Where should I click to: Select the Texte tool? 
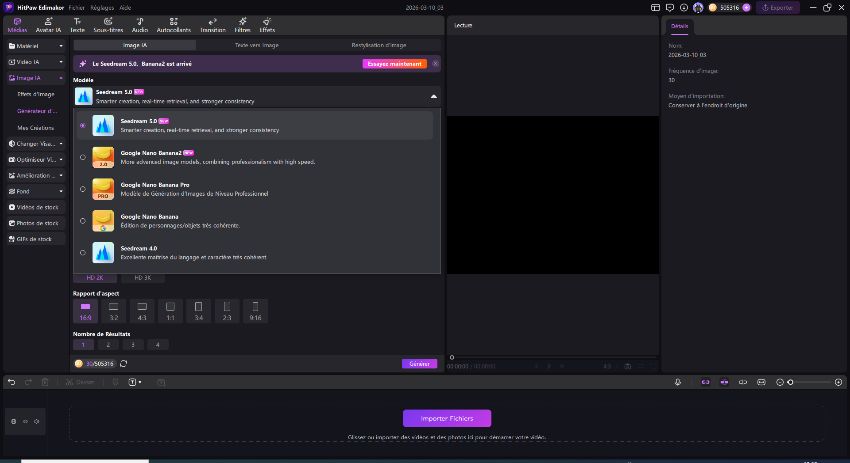coord(78,25)
